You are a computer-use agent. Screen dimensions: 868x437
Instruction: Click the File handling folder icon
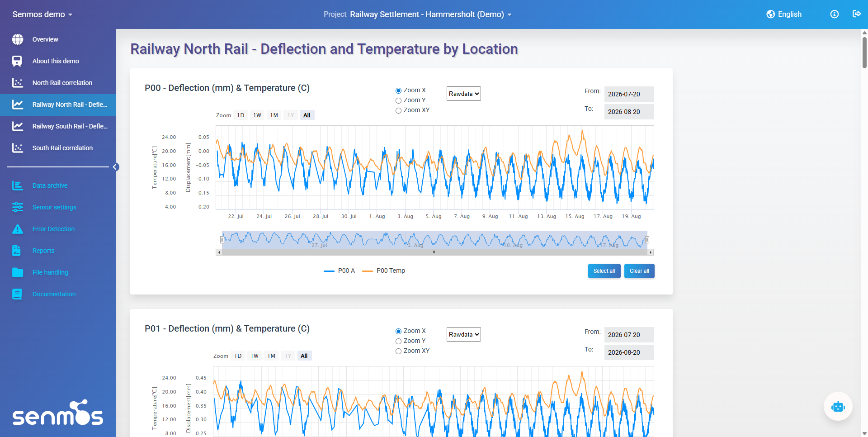[x=18, y=272]
